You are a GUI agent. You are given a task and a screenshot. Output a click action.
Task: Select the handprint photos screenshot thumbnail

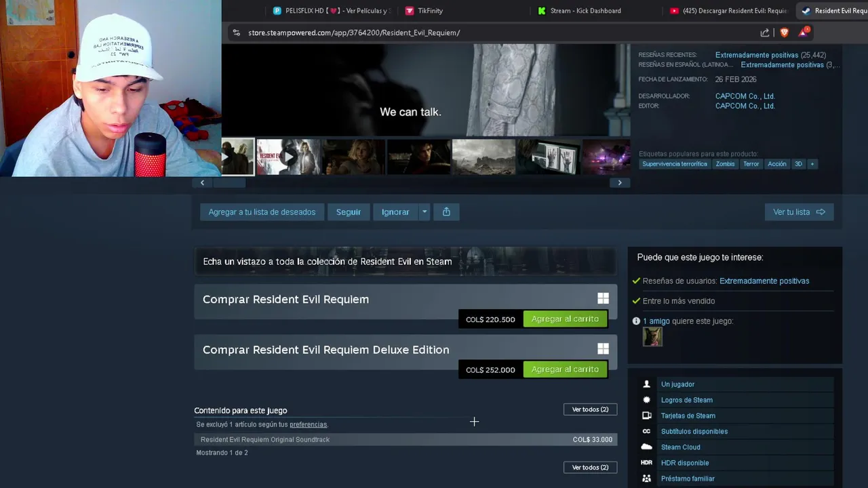(549, 157)
